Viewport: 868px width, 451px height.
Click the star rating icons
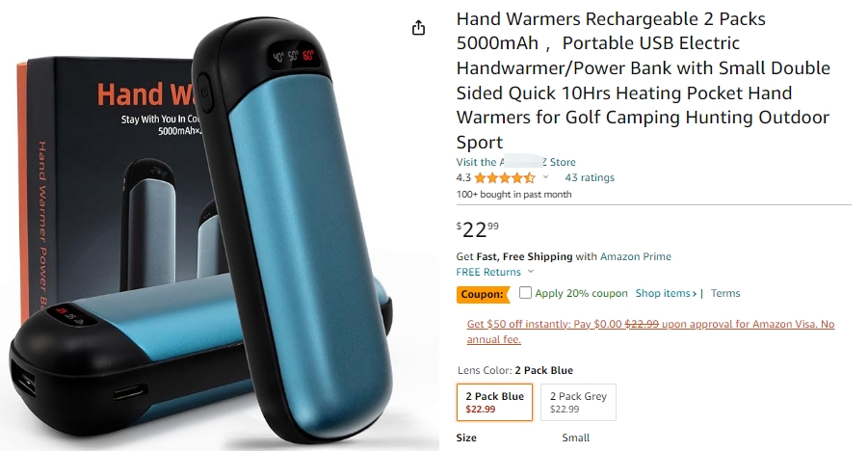click(x=505, y=178)
